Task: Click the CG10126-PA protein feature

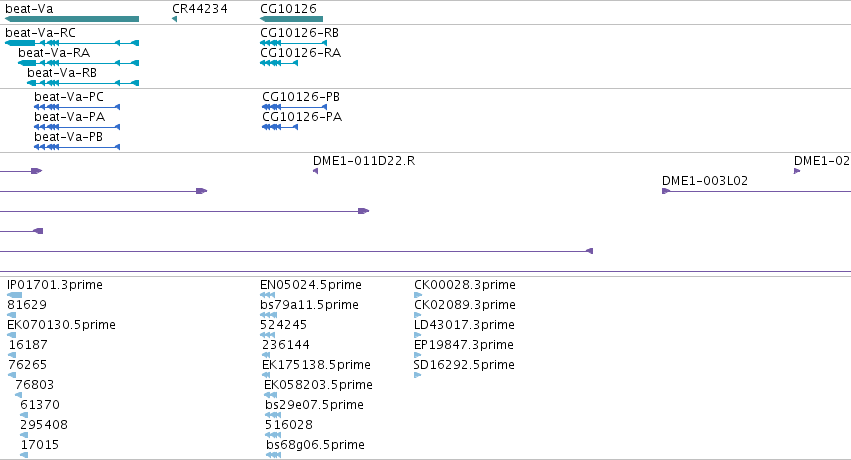Action: click(x=280, y=127)
